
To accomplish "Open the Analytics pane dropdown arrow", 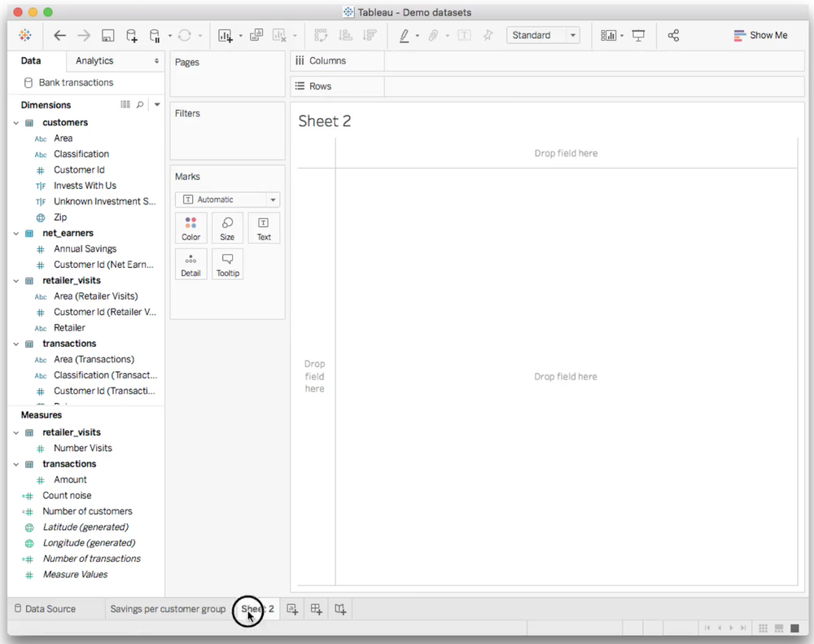I will tap(156, 61).
